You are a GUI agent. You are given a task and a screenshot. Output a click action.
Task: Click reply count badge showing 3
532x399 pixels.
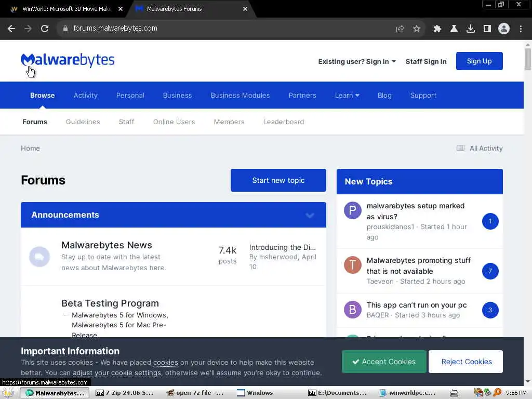490,310
